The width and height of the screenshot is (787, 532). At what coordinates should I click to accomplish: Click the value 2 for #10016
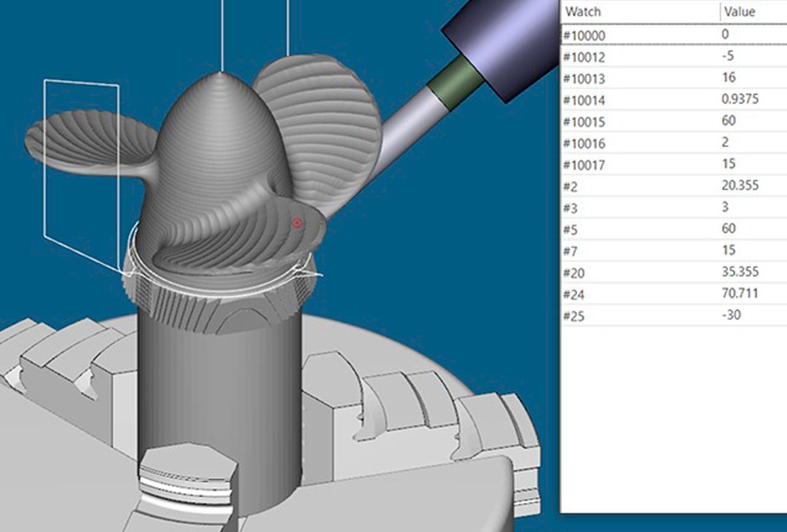point(725,143)
